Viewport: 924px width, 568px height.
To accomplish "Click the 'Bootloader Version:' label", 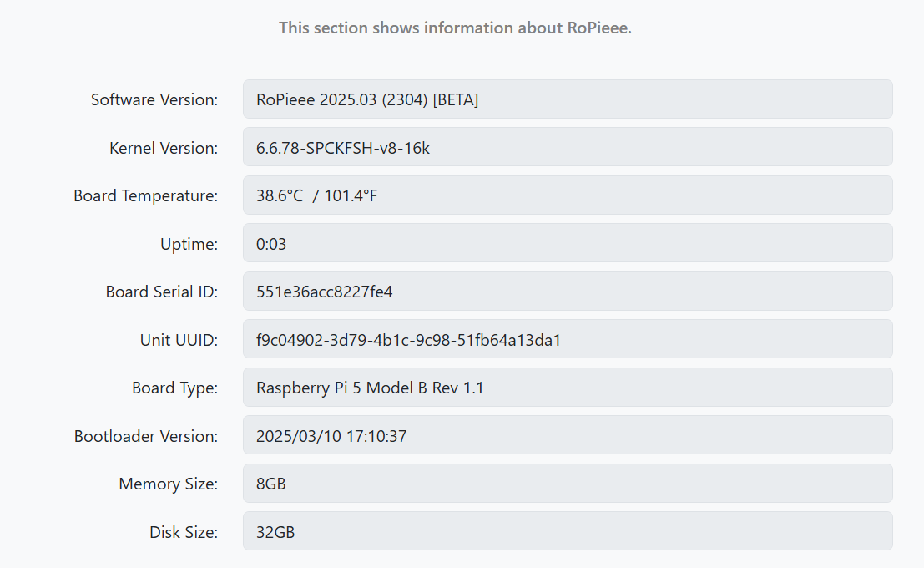I will [145, 437].
